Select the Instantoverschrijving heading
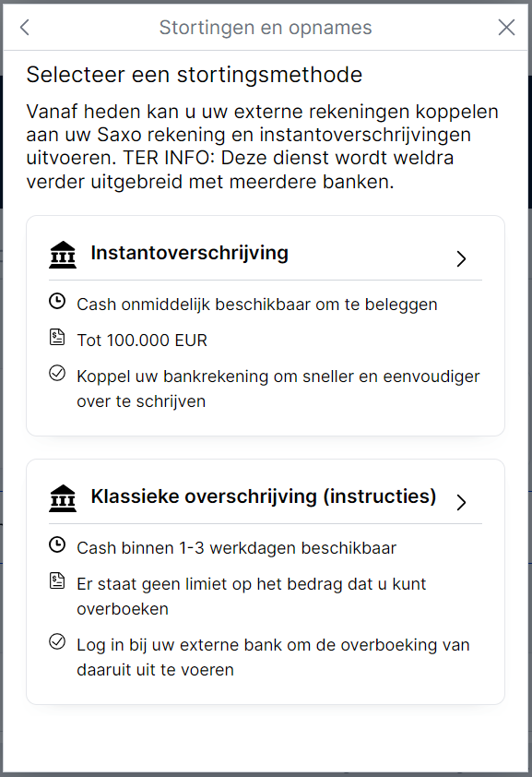This screenshot has width=532, height=777. pos(190,253)
